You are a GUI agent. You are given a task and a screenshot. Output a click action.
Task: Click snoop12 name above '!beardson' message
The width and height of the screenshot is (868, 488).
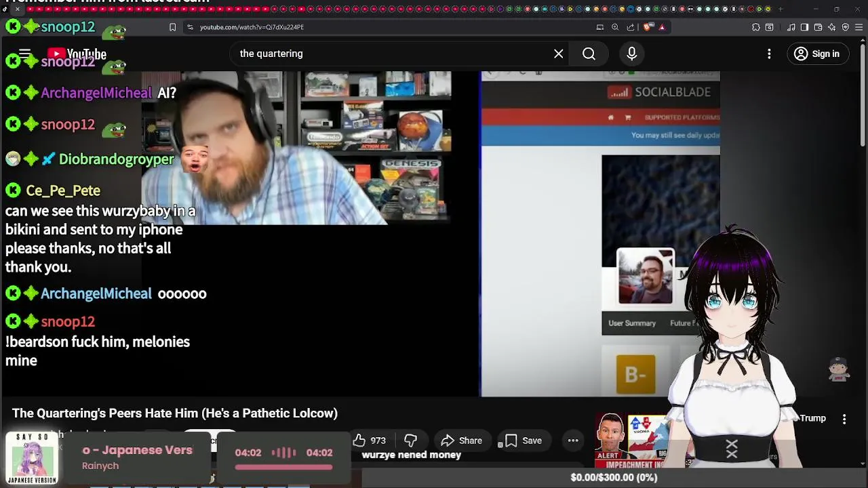coord(68,322)
